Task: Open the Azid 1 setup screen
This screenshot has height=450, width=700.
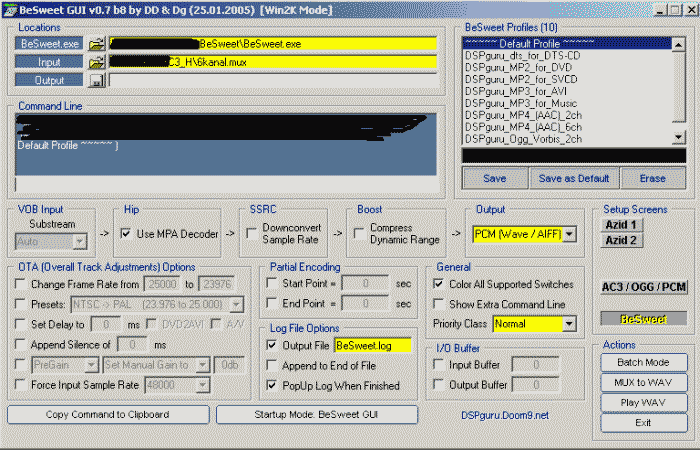Action: point(622,225)
